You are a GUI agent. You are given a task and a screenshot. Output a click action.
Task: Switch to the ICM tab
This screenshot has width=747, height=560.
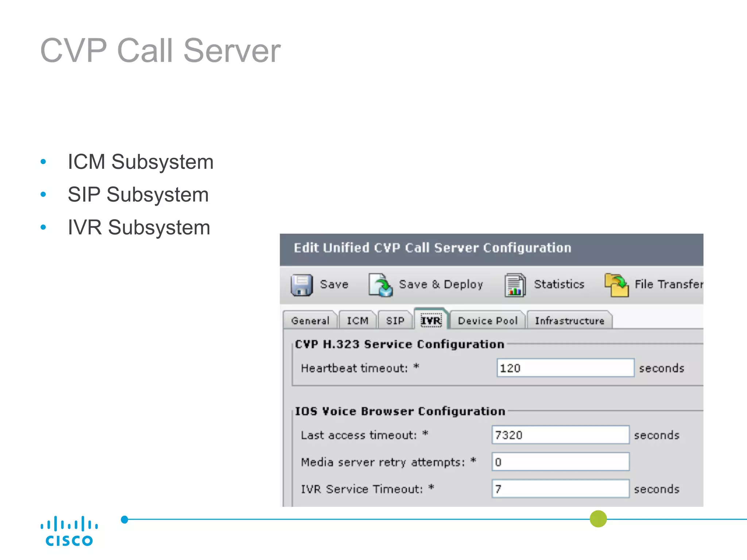[x=357, y=320]
